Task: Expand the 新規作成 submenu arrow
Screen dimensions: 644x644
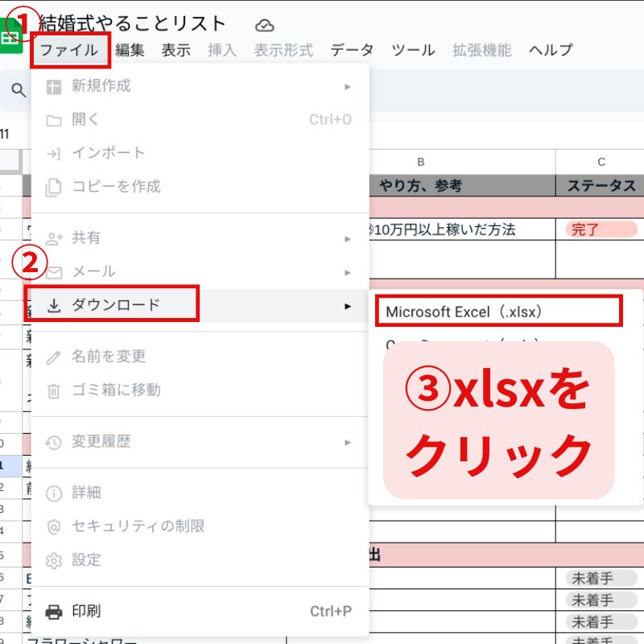Action: pyautogui.click(x=348, y=87)
